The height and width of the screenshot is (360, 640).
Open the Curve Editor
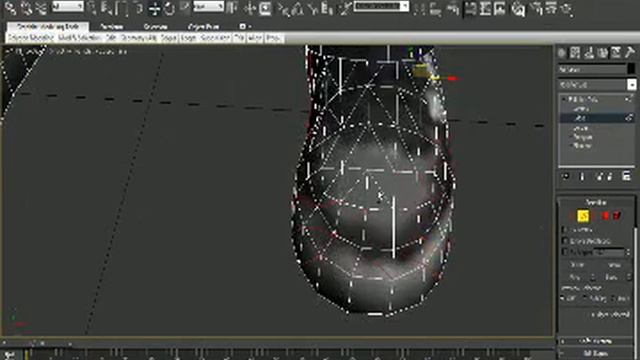pyautogui.click(x=485, y=9)
